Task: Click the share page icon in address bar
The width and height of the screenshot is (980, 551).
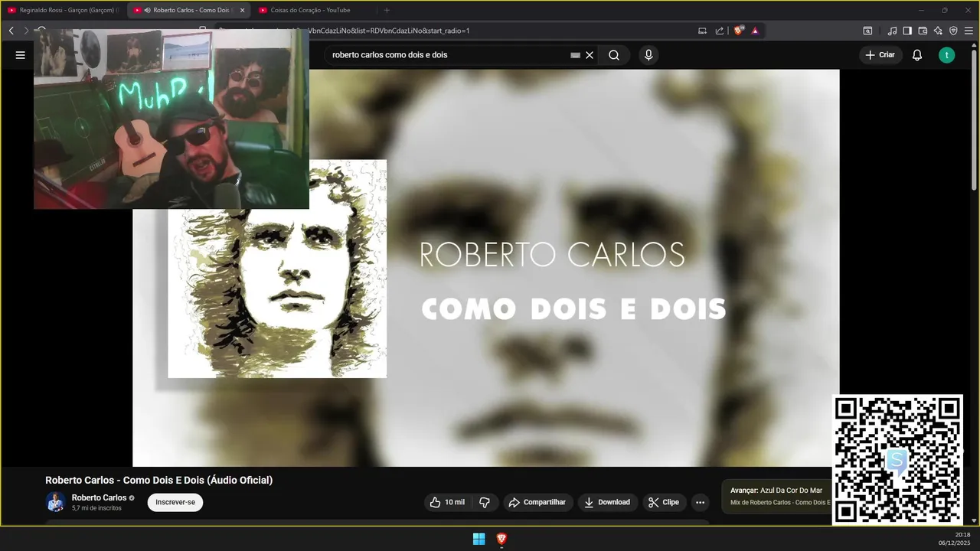Action: tap(720, 31)
